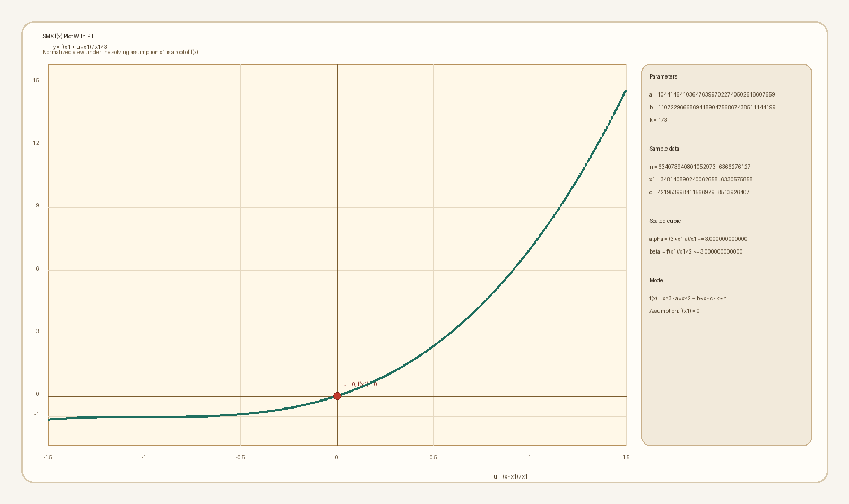Select the alpha value line
Viewport: 849px width, 504px height.
click(698, 239)
